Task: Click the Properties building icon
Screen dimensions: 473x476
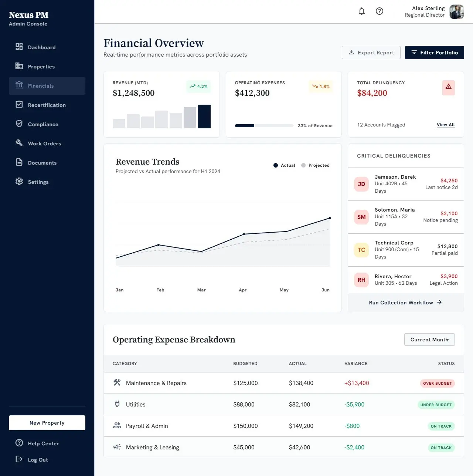Action: tap(19, 66)
